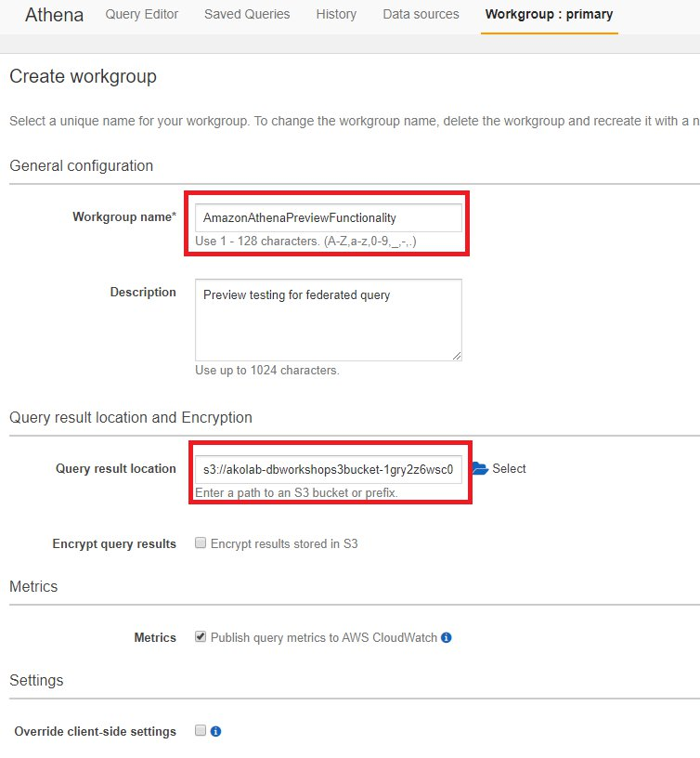The image size is (700, 758).
Task: Click the 'Create workgroup' page heading
Action: (x=84, y=76)
